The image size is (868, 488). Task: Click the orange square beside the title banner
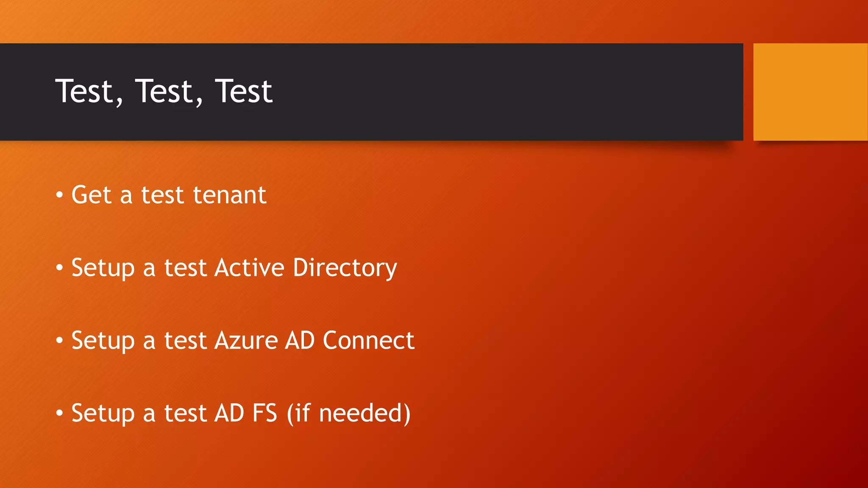(810, 91)
